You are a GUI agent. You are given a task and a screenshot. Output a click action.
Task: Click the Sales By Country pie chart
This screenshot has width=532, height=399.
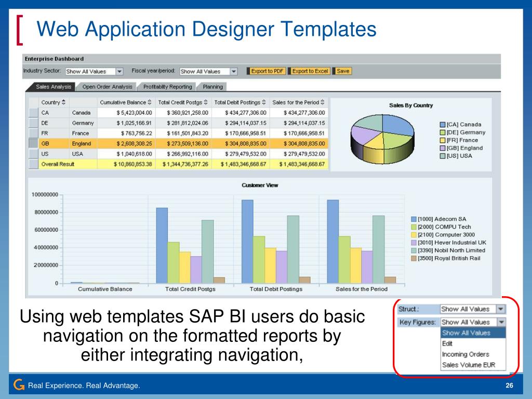[382, 139]
